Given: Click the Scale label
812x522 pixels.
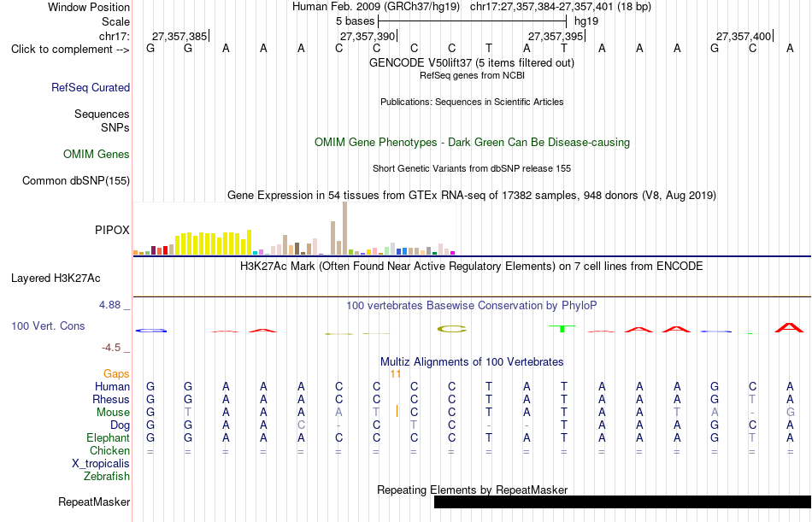Looking at the screenshot, I should coord(116,21).
